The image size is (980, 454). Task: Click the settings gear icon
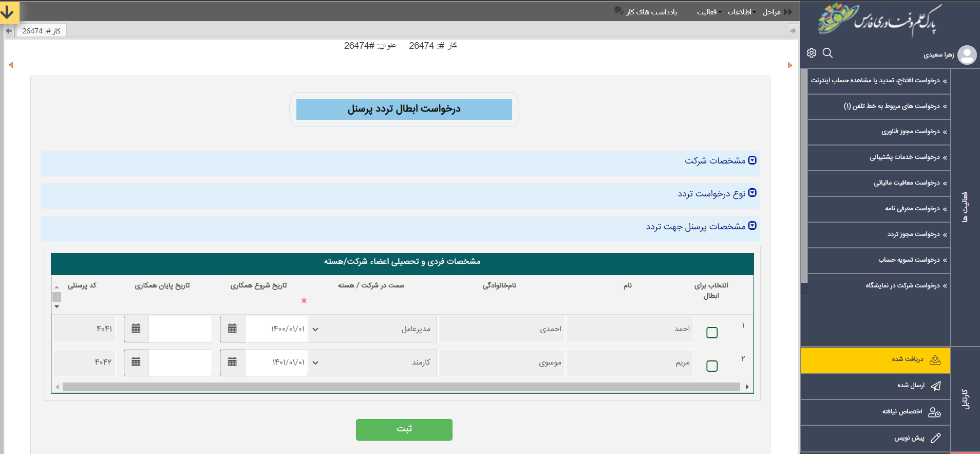[812, 53]
